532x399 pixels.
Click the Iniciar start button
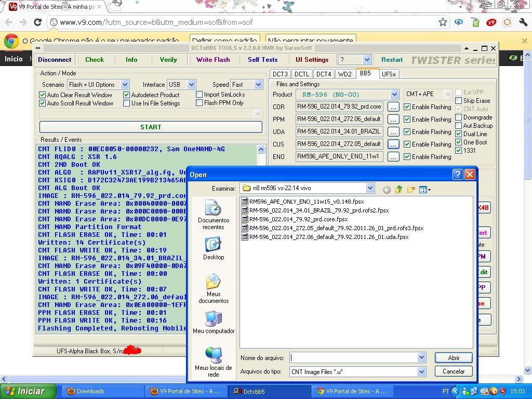(x=28, y=391)
